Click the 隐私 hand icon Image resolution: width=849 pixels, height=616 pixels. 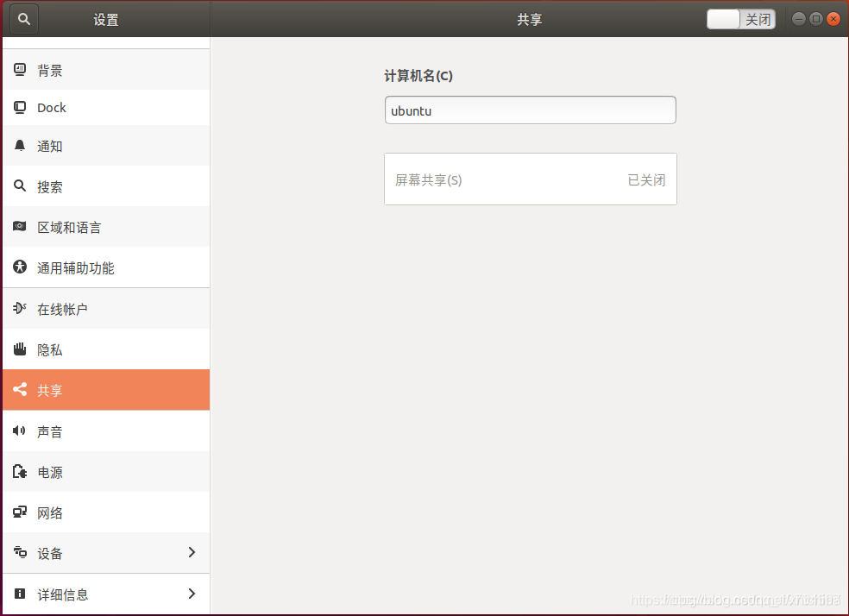click(20, 349)
